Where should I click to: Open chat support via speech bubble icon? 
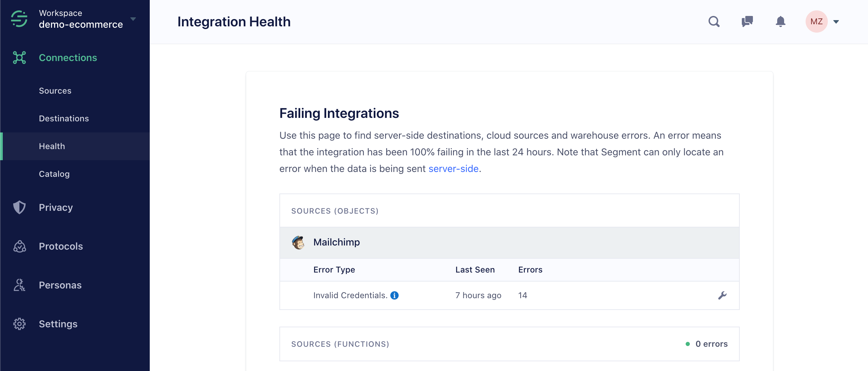(x=747, y=21)
